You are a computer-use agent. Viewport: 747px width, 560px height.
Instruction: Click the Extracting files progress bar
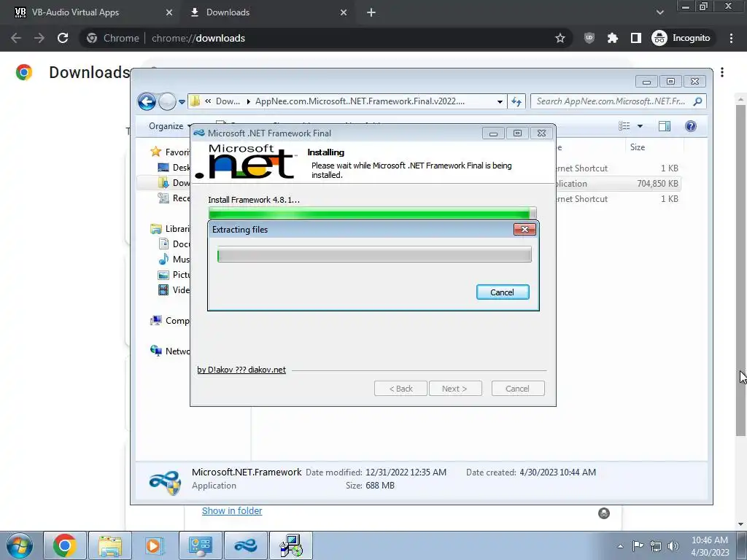point(374,254)
